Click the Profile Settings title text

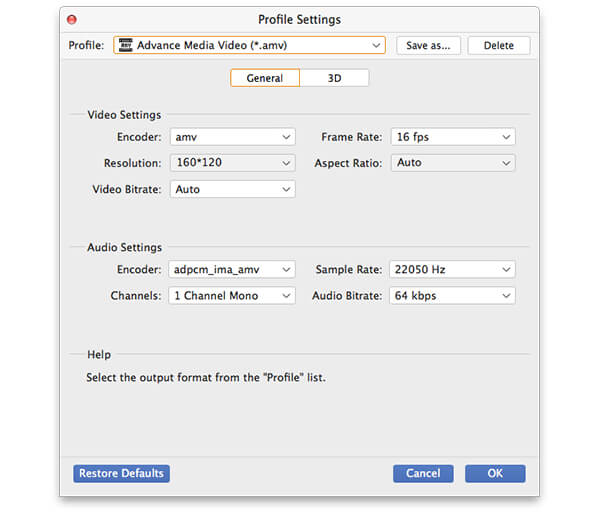pos(300,20)
